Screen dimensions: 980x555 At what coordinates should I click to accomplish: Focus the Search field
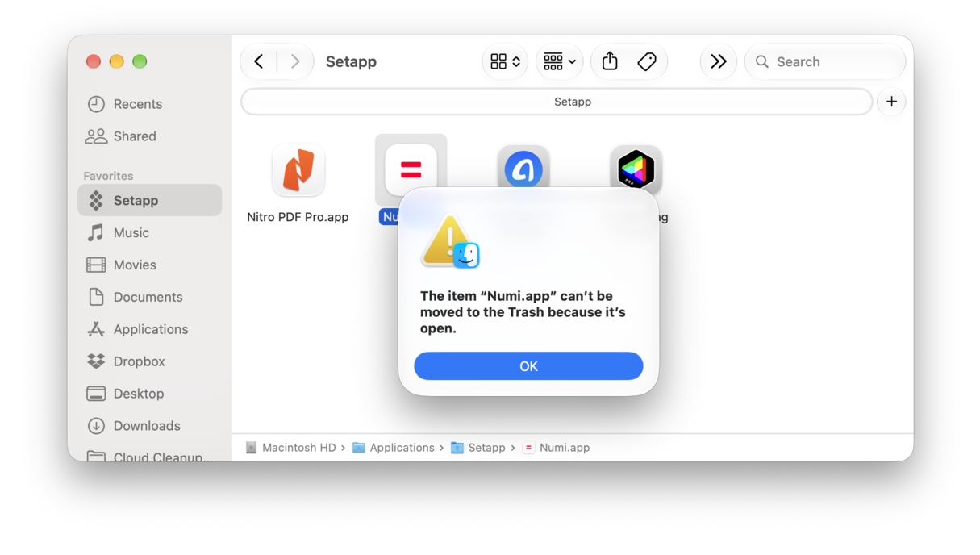click(x=824, y=61)
